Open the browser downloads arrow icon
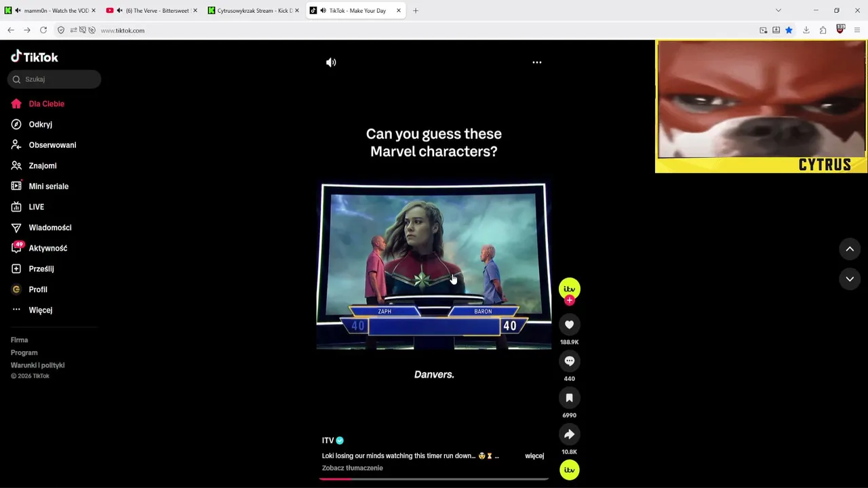 coord(806,30)
